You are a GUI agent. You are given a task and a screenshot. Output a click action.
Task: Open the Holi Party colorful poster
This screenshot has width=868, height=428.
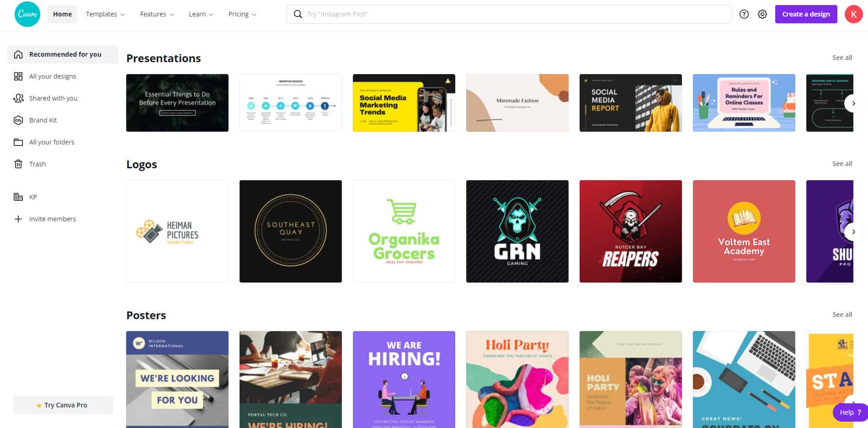(517, 380)
